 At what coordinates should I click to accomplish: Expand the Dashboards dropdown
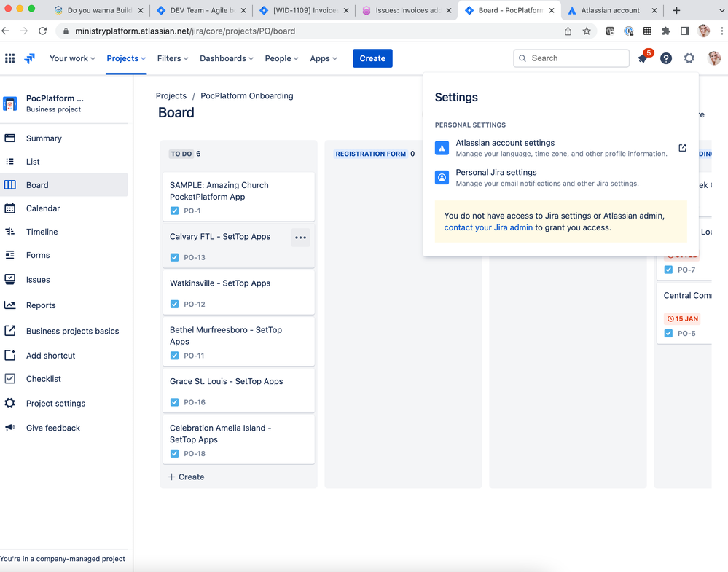coord(227,58)
